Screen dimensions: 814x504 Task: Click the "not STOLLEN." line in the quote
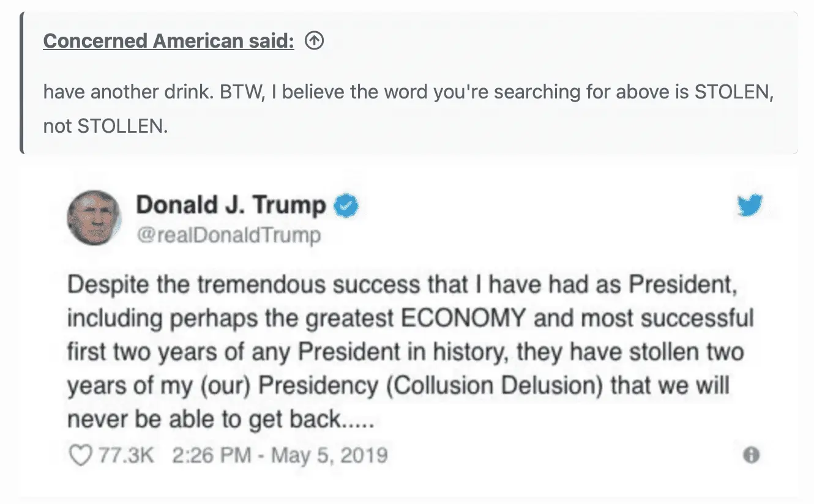[x=105, y=126]
